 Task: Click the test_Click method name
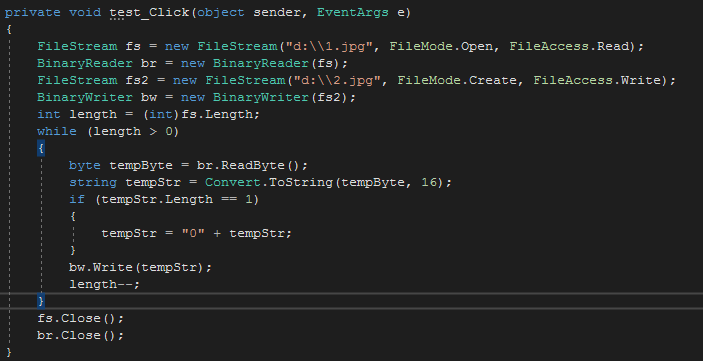point(150,13)
